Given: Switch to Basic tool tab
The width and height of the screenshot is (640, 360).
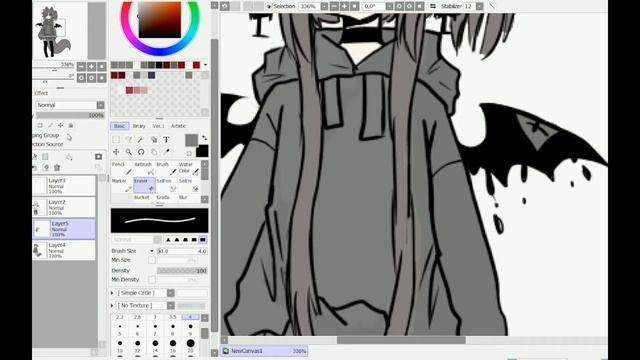Looking at the screenshot, I should click(x=120, y=126).
